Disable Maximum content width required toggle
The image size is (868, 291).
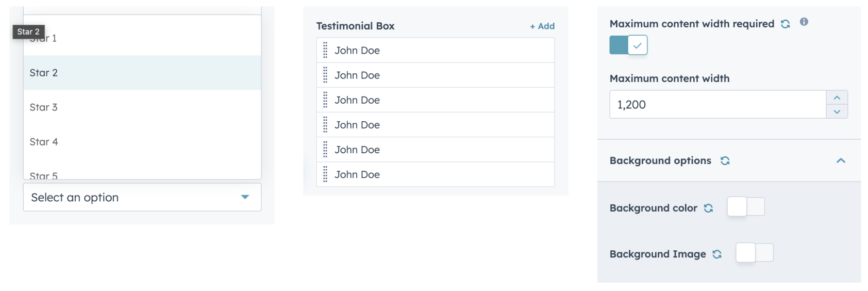(628, 45)
